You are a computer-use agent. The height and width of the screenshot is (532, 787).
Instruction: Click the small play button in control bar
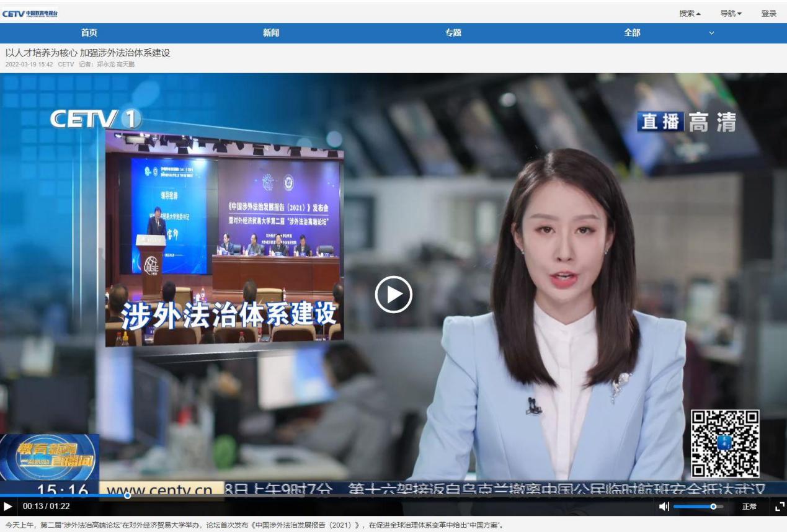(x=8, y=507)
